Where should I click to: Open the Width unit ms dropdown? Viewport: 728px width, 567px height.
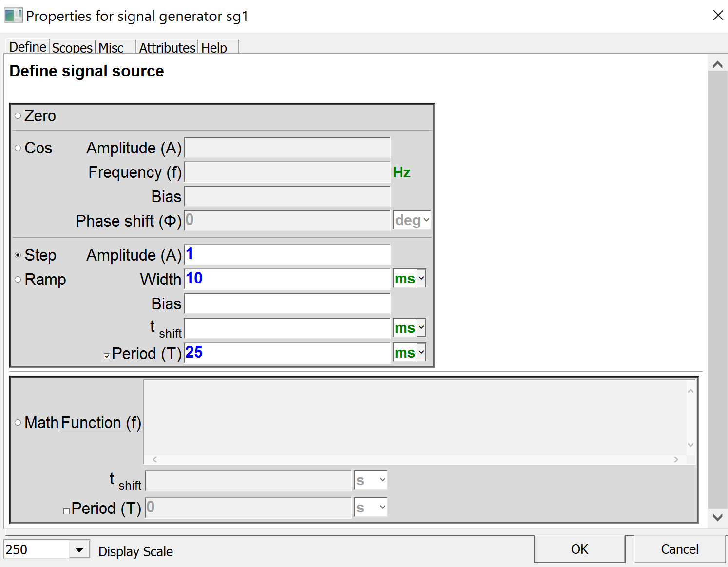coord(421,279)
